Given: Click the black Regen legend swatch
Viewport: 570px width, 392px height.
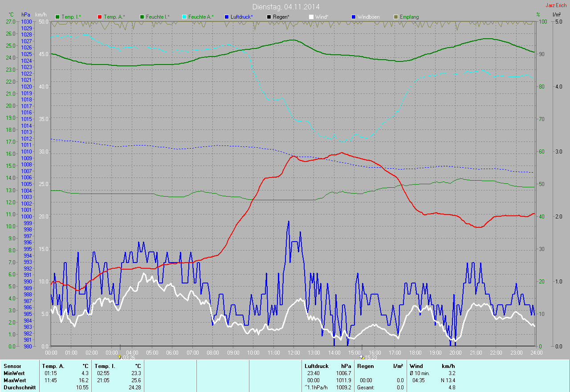Looking at the screenshot, I should (x=269, y=17).
